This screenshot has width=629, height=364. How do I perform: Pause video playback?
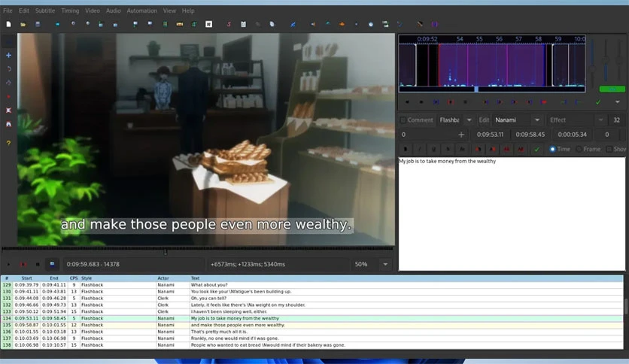(38, 264)
